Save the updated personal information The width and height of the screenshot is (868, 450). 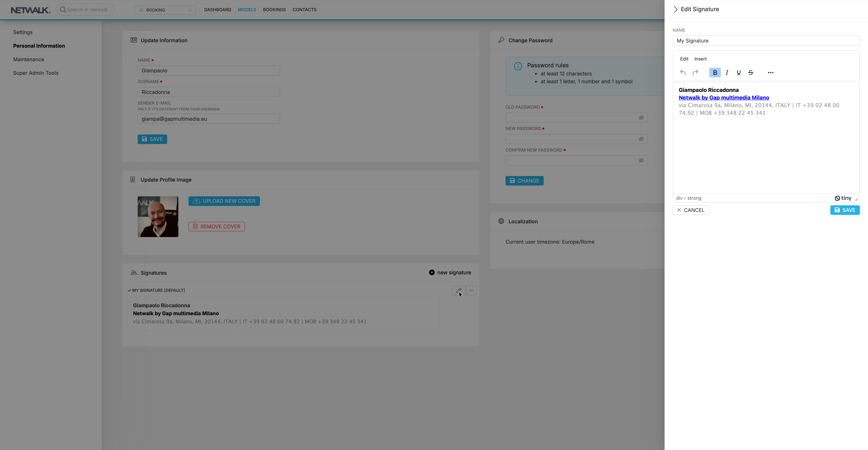[x=152, y=139]
